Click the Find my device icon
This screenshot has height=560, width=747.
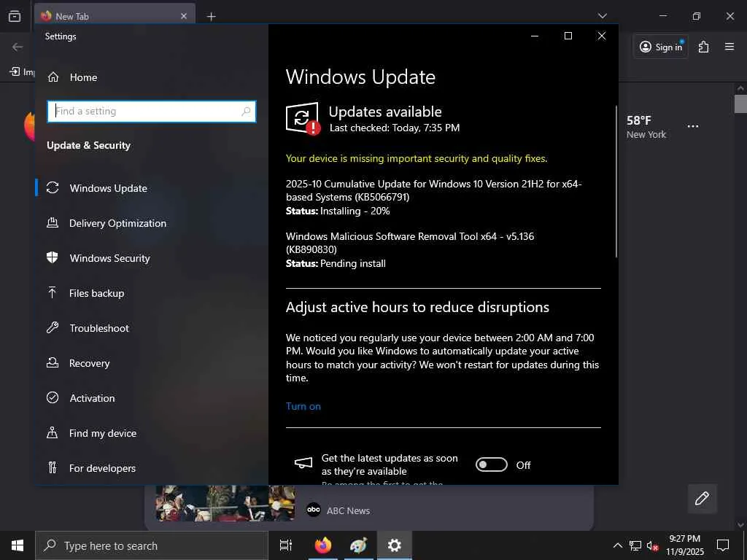53,433
